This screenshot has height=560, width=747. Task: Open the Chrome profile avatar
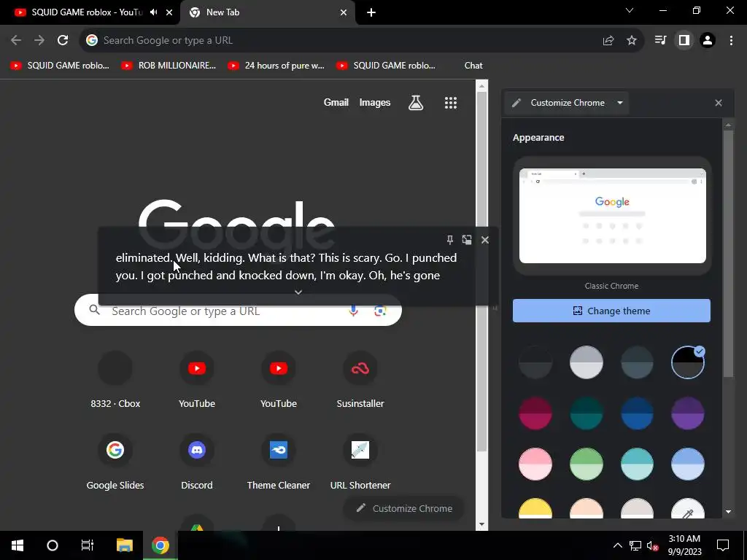click(708, 40)
